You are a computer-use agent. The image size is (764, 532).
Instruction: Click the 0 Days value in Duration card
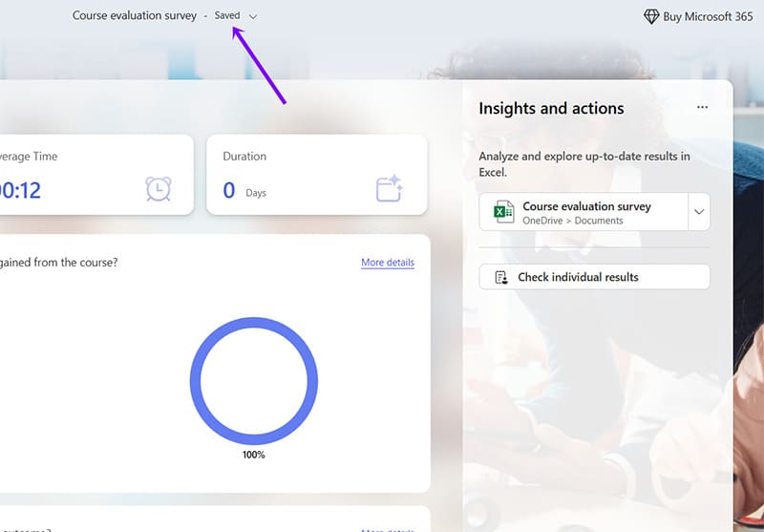(x=244, y=191)
